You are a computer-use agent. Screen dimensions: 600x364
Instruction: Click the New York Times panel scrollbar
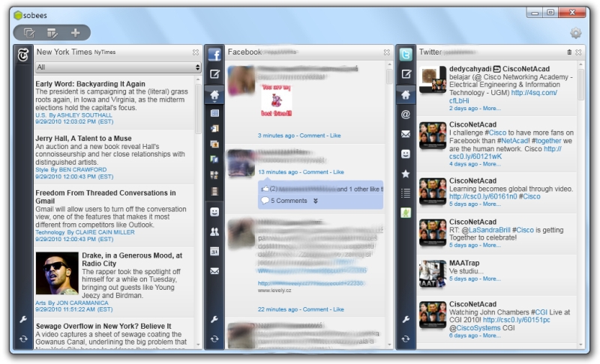[x=198, y=109]
